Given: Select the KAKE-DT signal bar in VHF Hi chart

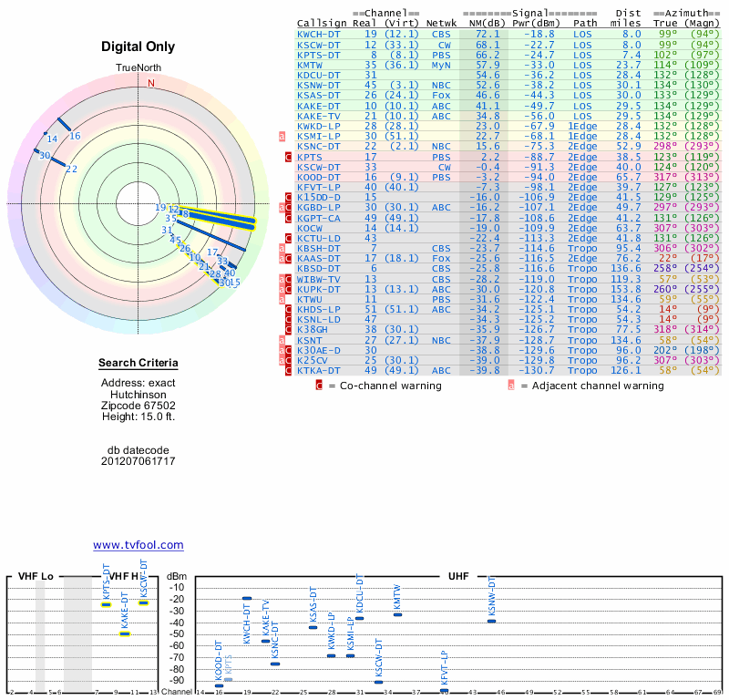Looking at the screenshot, I should [x=125, y=633].
